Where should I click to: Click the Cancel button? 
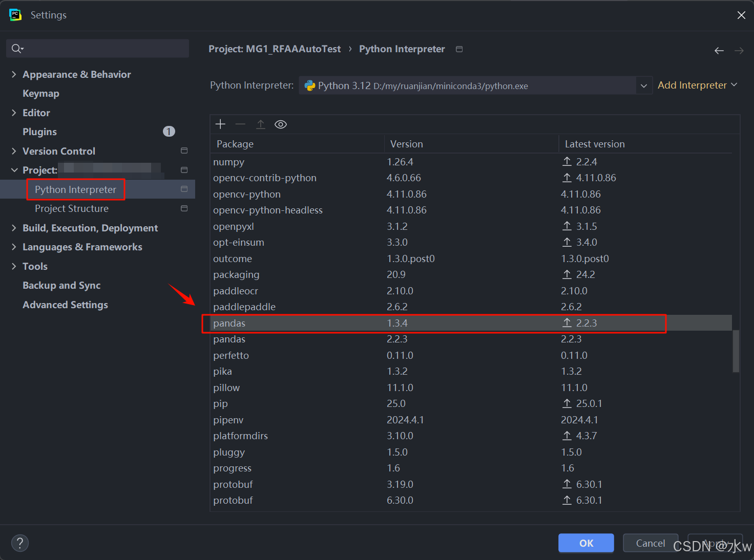pyautogui.click(x=651, y=543)
